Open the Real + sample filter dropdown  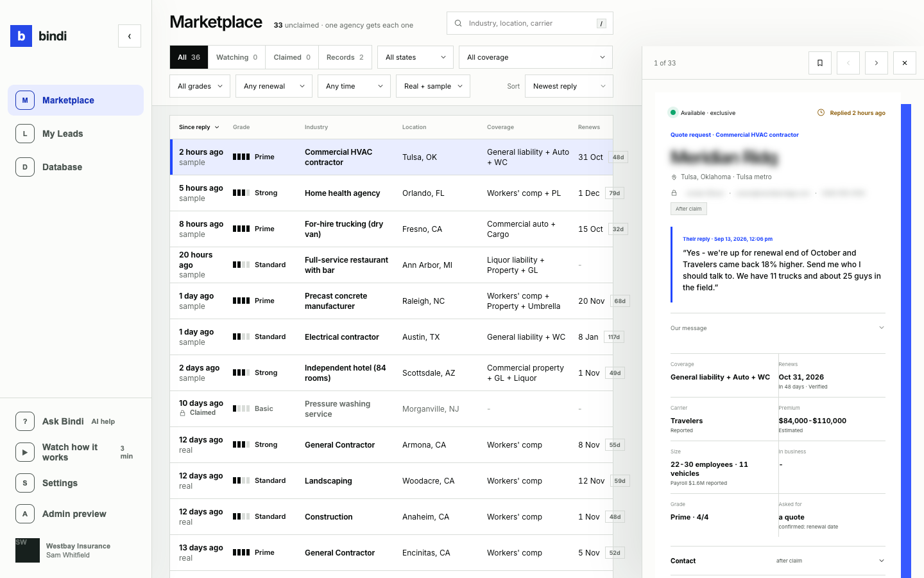pyautogui.click(x=433, y=86)
